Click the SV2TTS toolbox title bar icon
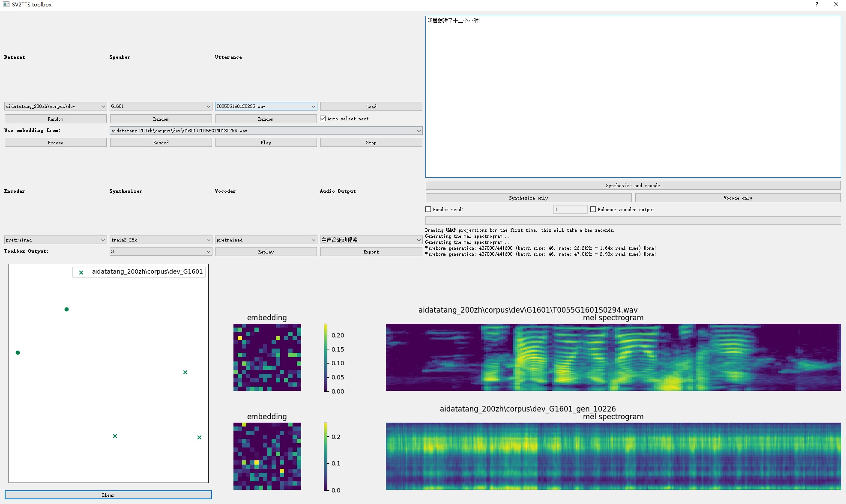Screen dimensions: 846x504 [x=6, y=4]
